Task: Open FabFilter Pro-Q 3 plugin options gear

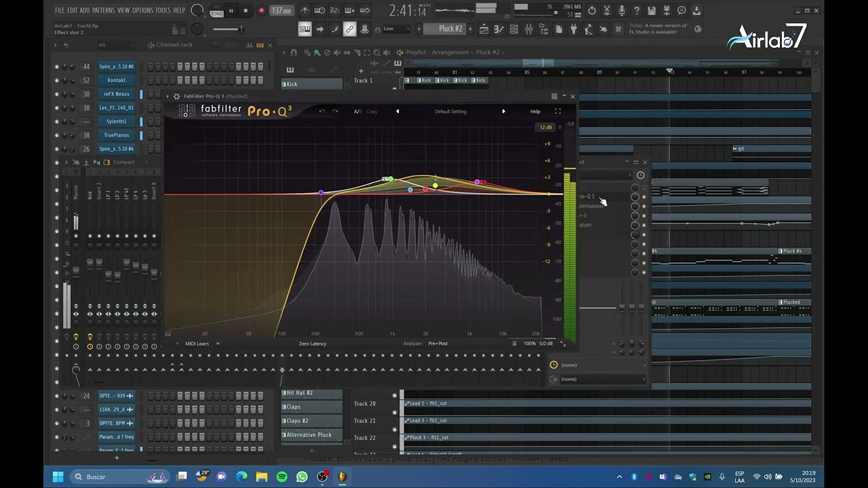Action: point(176,96)
